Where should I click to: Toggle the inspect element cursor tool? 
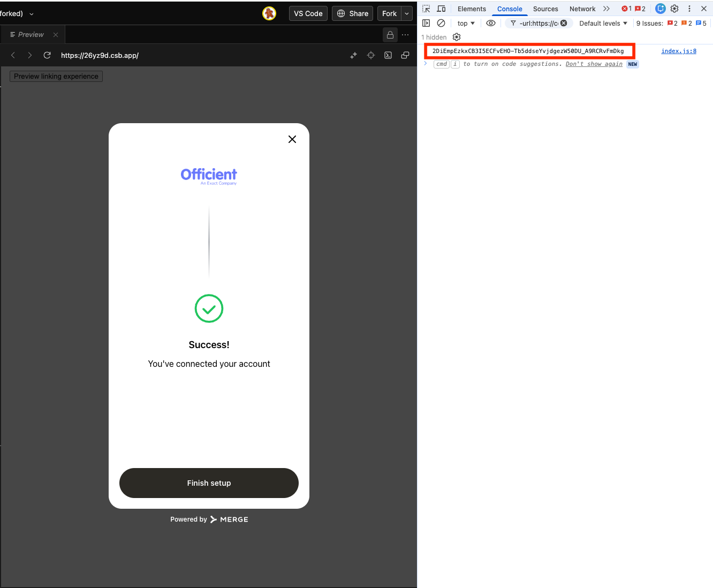[x=426, y=9]
